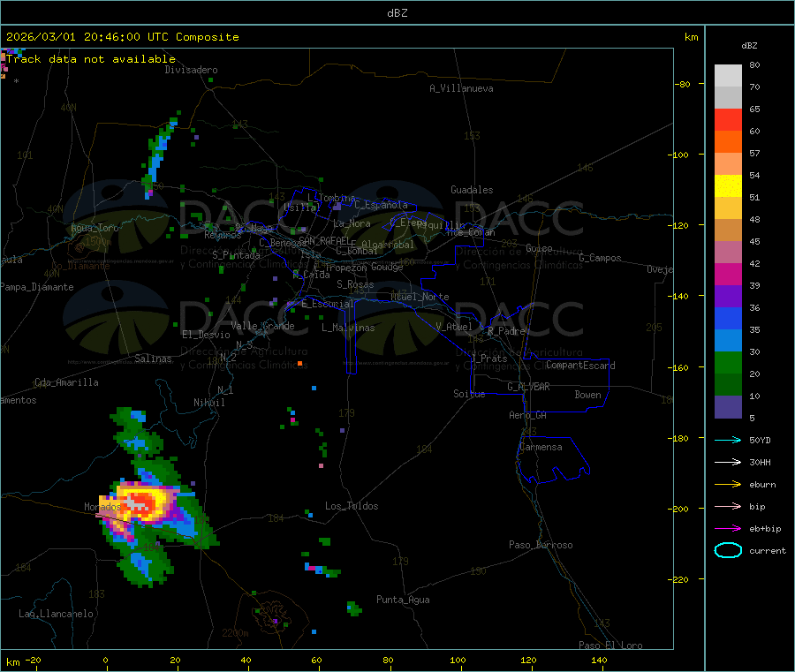Pick the red 65-60 dBZ legend swatch
The height and width of the screenshot is (672, 795).
tap(728, 119)
